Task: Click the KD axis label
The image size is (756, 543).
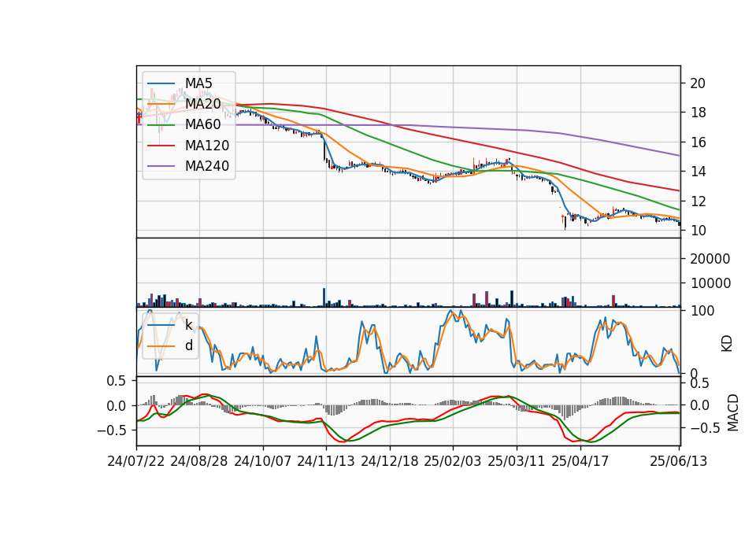Action: pyautogui.click(x=727, y=344)
